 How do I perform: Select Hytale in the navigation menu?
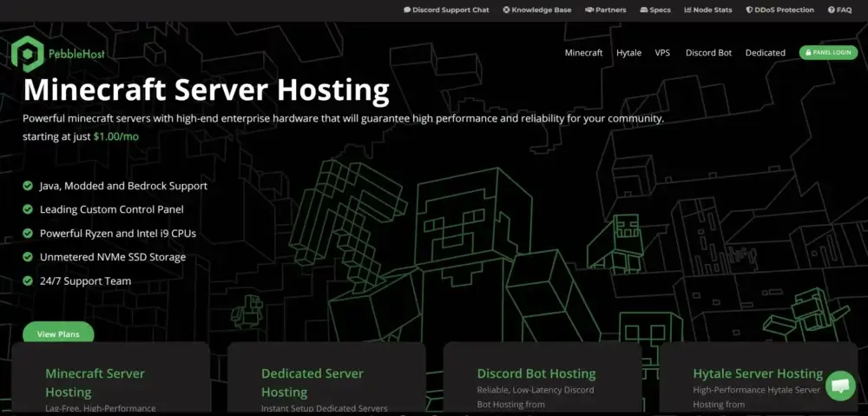628,53
